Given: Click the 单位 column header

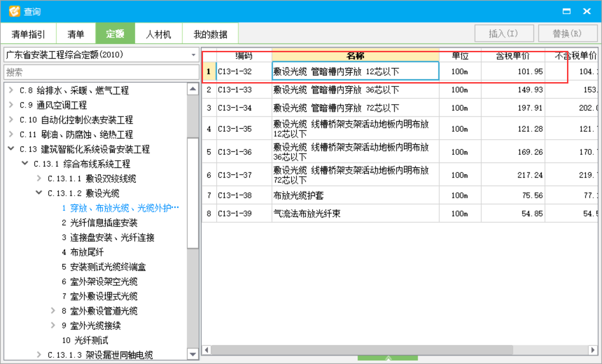Looking at the screenshot, I should tap(460, 56).
